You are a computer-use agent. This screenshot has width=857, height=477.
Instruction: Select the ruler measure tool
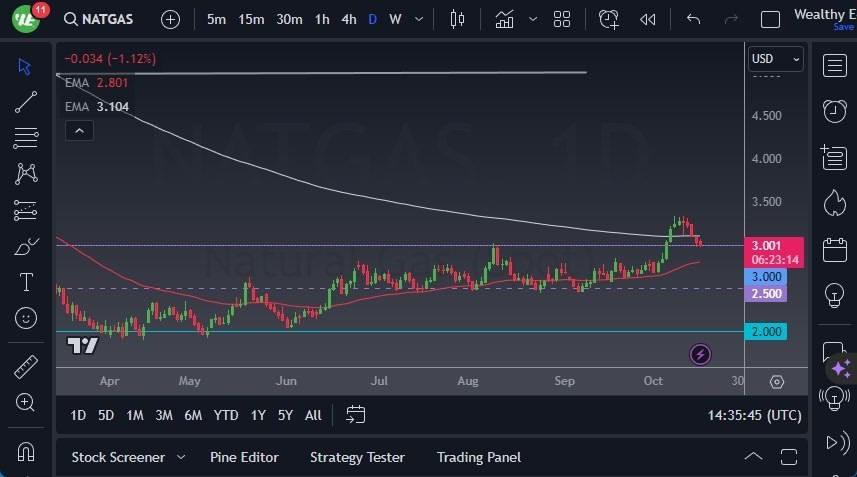point(26,367)
